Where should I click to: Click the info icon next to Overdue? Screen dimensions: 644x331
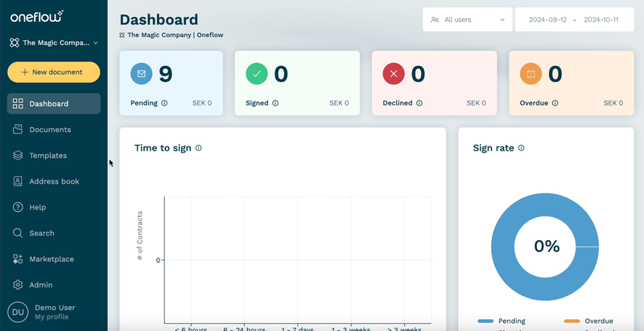pyautogui.click(x=555, y=103)
